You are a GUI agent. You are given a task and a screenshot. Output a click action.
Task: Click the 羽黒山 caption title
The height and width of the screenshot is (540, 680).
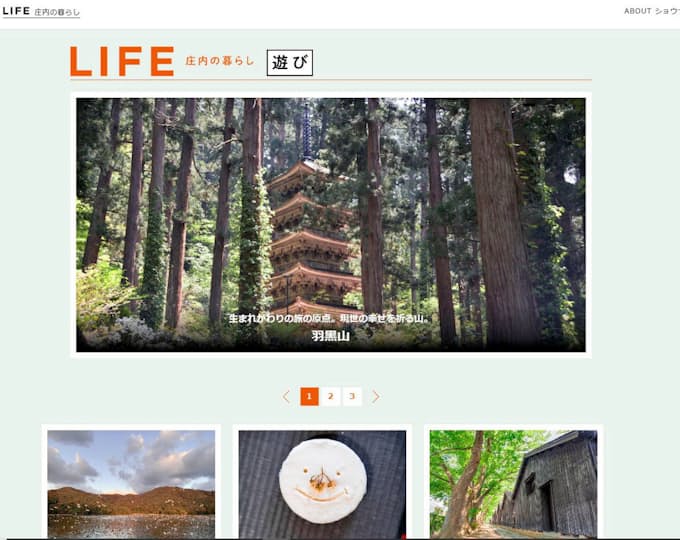pos(330,336)
